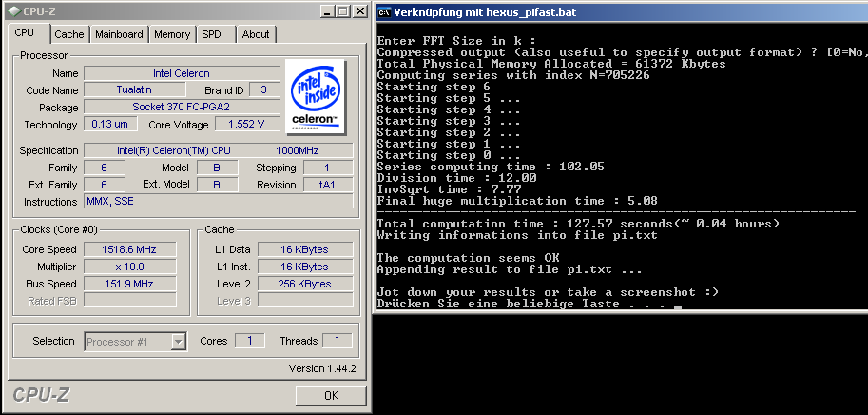868x415 pixels.
Task: Click the Brand ID value 3
Action: pyautogui.click(x=264, y=89)
